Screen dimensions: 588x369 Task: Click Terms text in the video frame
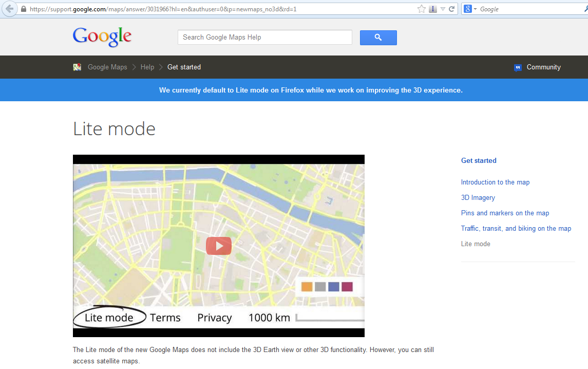(165, 318)
